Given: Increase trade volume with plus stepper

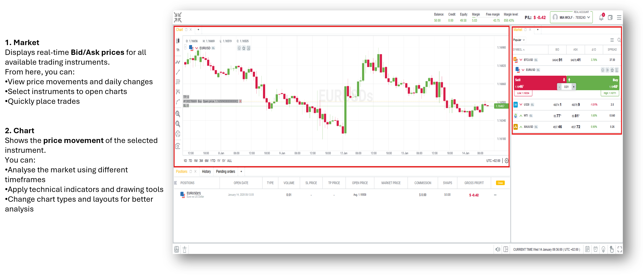Looking at the screenshot, I should click(x=574, y=87).
